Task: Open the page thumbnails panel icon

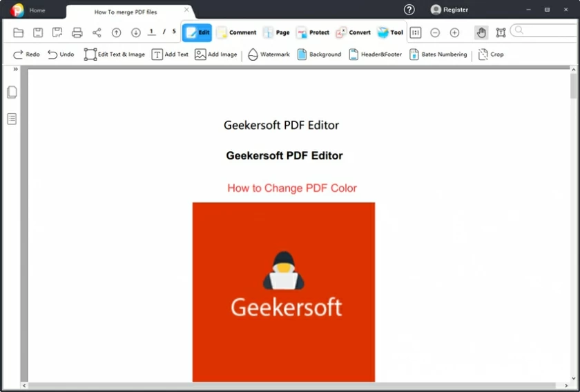Action: (12, 92)
